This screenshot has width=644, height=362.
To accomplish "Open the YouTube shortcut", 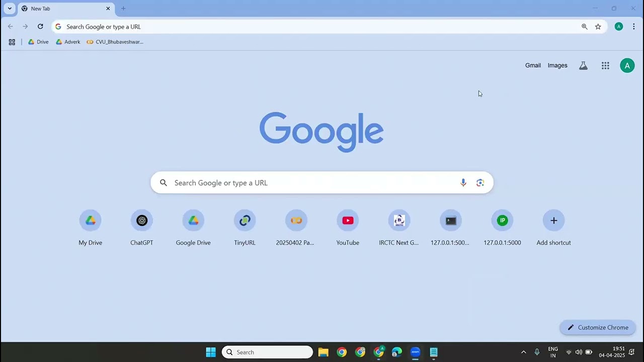I will (x=348, y=228).
